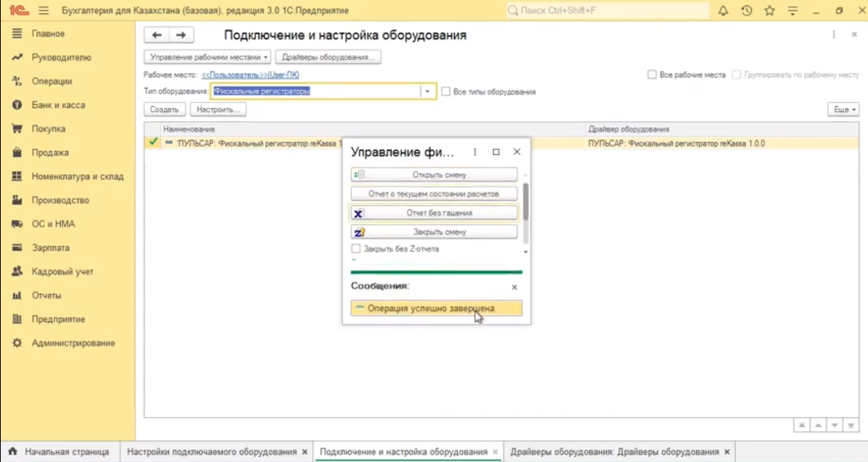Switch to Настройки подключаемого оборудования tab
This screenshot has height=462, width=868.
pyautogui.click(x=211, y=452)
